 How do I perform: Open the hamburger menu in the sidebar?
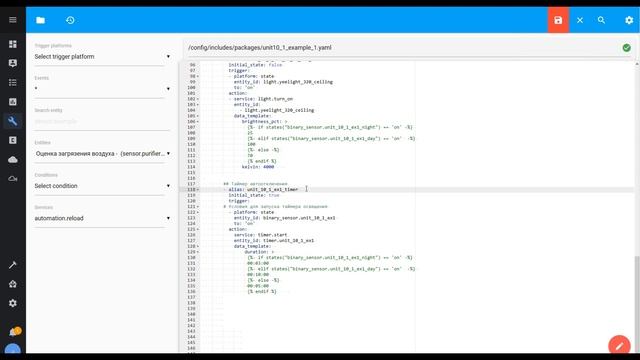pos(13,20)
